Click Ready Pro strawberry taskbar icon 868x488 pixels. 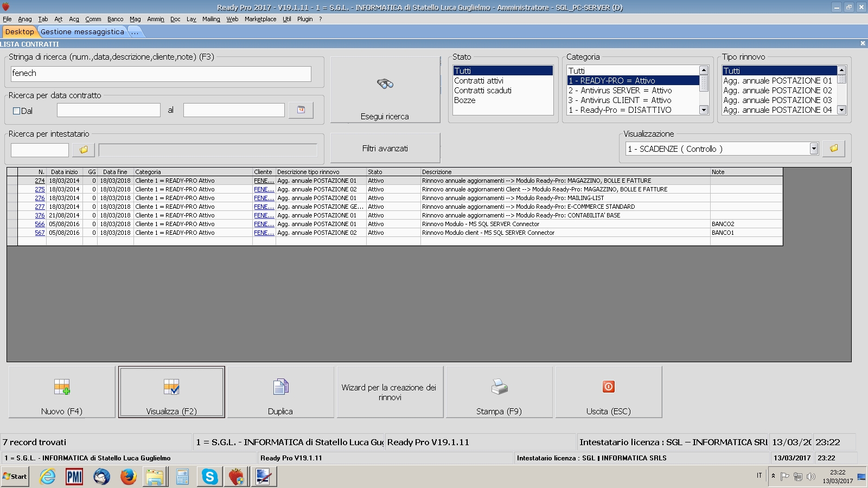[236, 477]
